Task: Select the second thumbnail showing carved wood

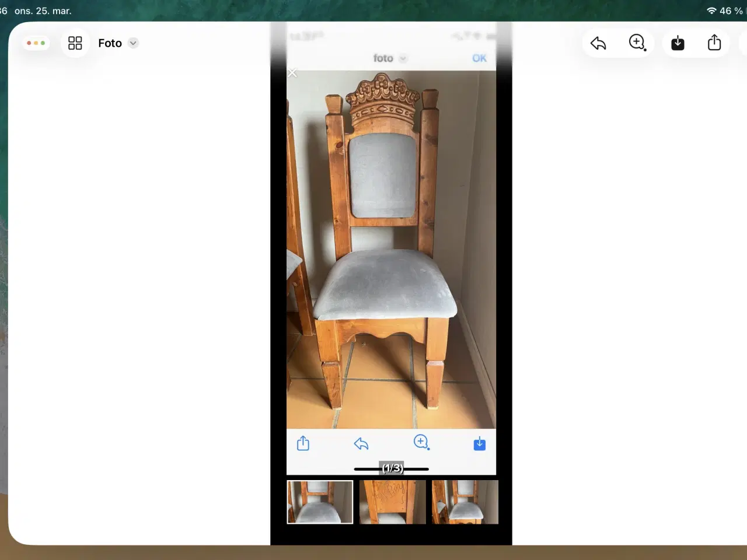Action: point(392,502)
